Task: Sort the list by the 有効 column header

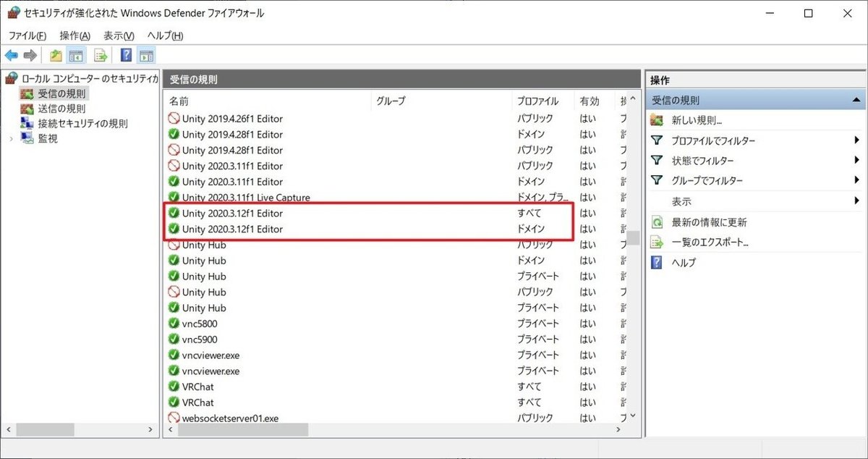Action: pyautogui.click(x=594, y=101)
